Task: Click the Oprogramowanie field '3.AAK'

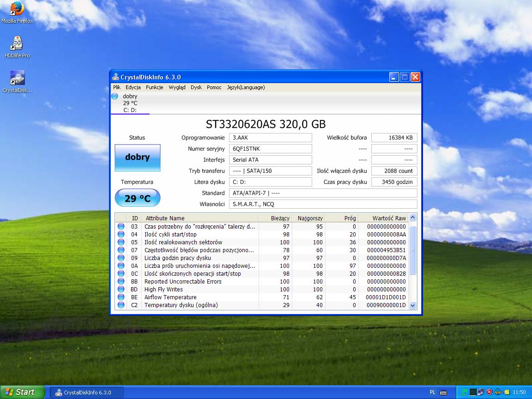Action: pyautogui.click(x=271, y=138)
